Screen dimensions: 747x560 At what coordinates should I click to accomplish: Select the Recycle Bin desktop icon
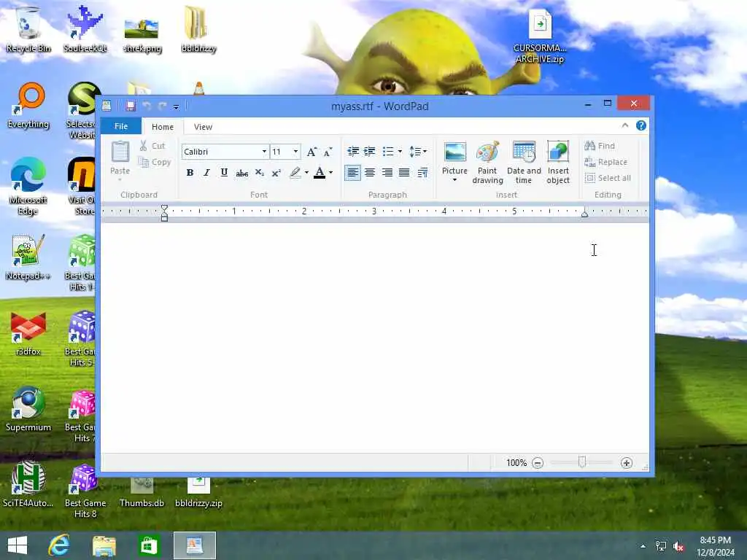[x=28, y=29]
